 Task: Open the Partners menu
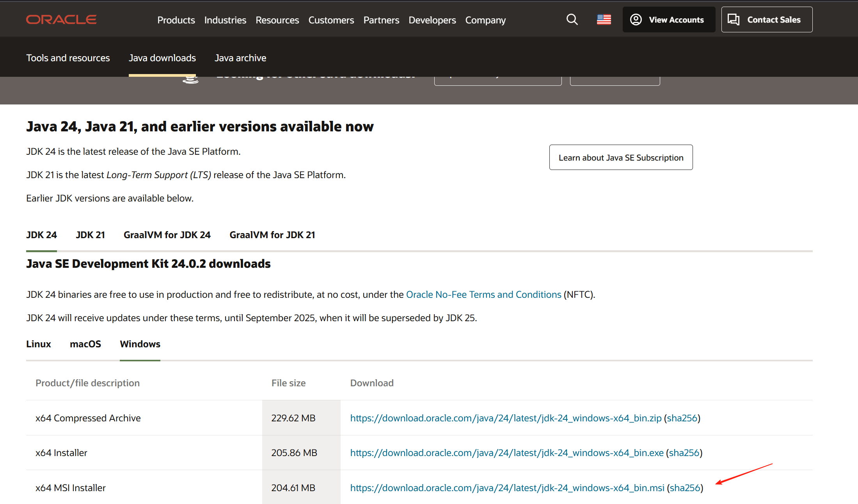[x=381, y=20]
